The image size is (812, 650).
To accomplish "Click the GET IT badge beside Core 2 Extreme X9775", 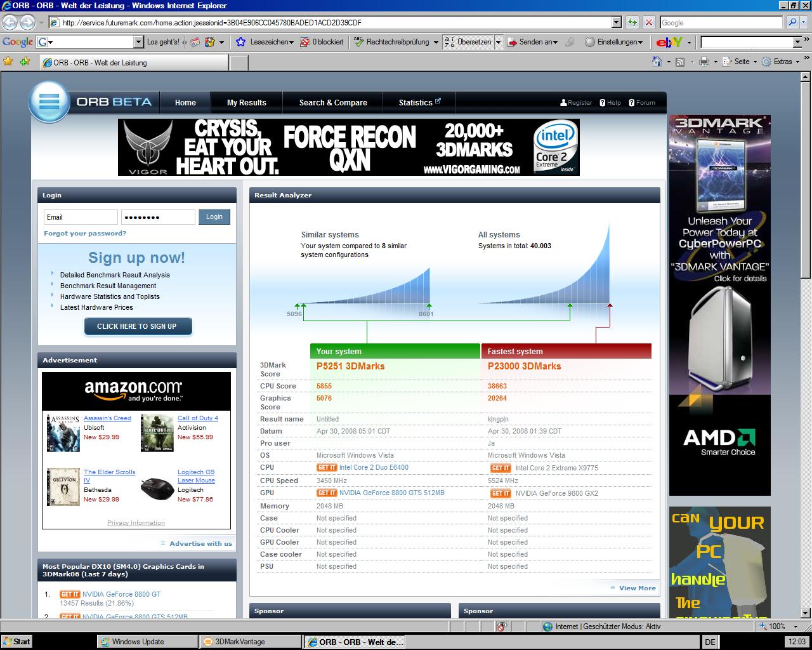I will (501, 468).
